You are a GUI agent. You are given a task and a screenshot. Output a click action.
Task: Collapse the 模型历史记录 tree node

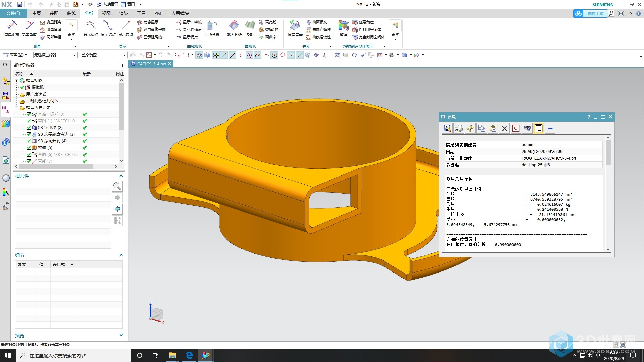click(x=16, y=108)
